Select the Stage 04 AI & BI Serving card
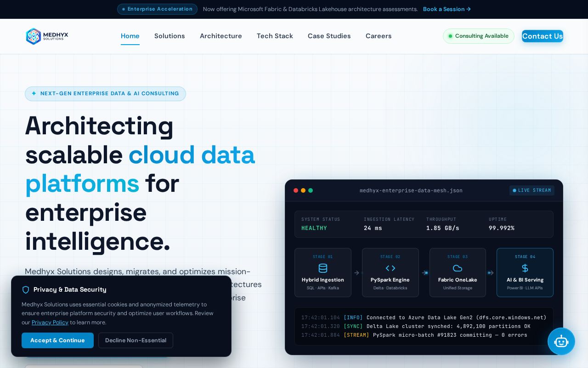The height and width of the screenshot is (368, 588). [525, 273]
